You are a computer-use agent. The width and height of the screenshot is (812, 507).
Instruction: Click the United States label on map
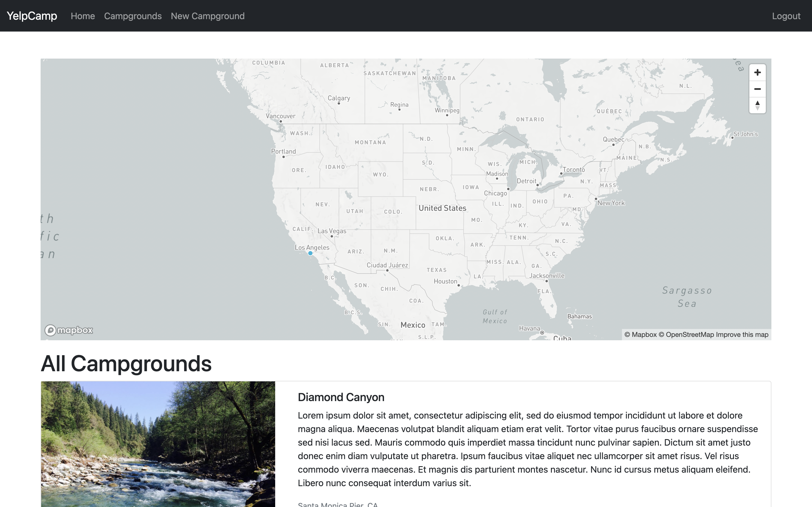(x=442, y=208)
